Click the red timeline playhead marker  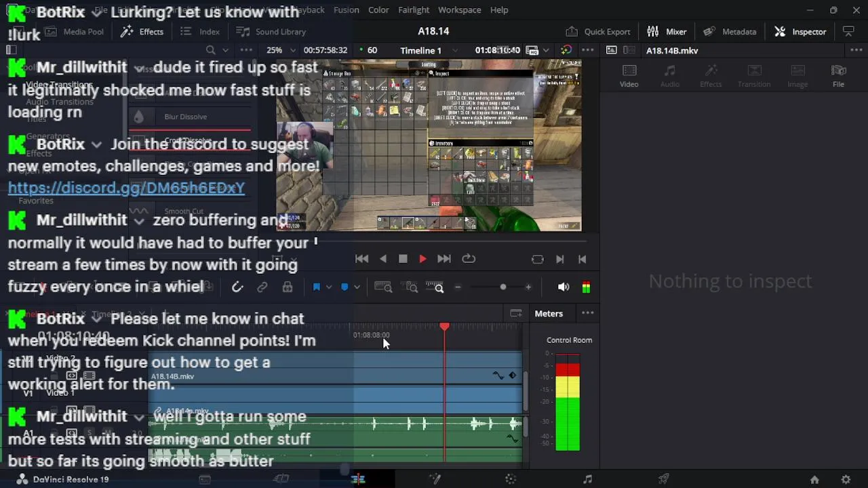(x=444, y=327)
